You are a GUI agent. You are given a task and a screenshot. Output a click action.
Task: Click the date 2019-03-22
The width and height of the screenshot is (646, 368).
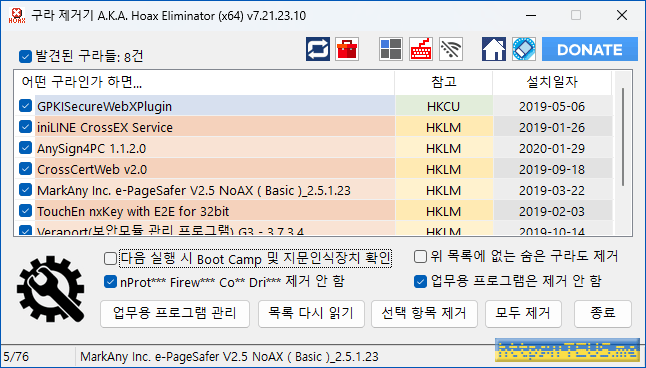552,191
